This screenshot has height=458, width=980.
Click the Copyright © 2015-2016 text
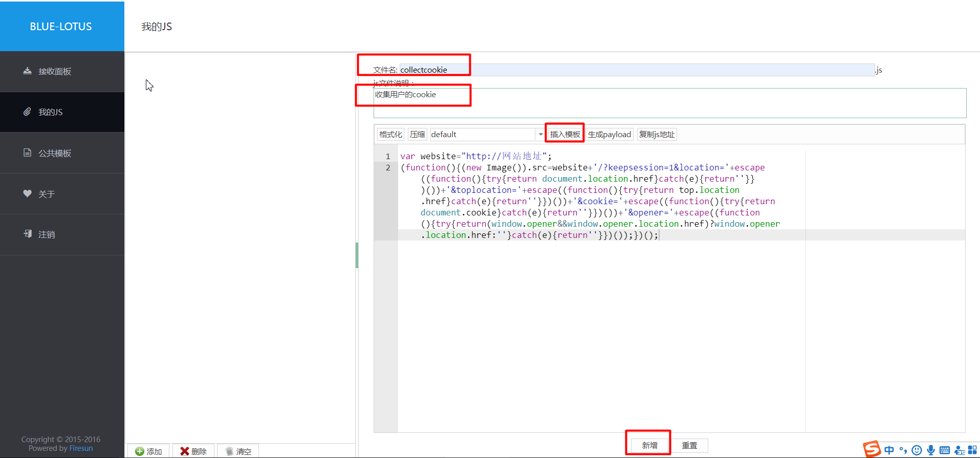(x=60, y=439)
